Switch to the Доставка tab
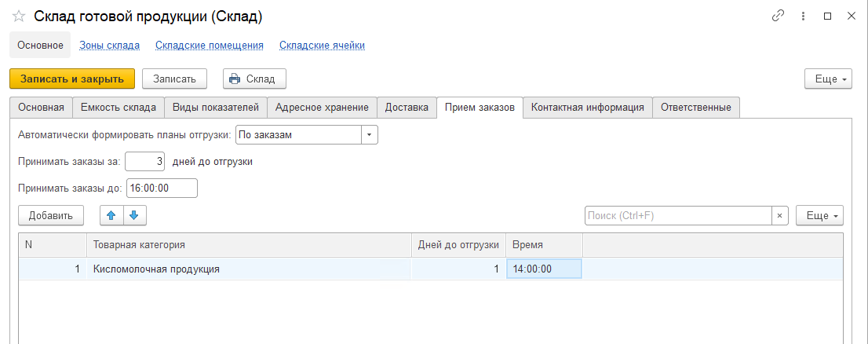The height and width of the screenshot is (344, 868). 407,108
